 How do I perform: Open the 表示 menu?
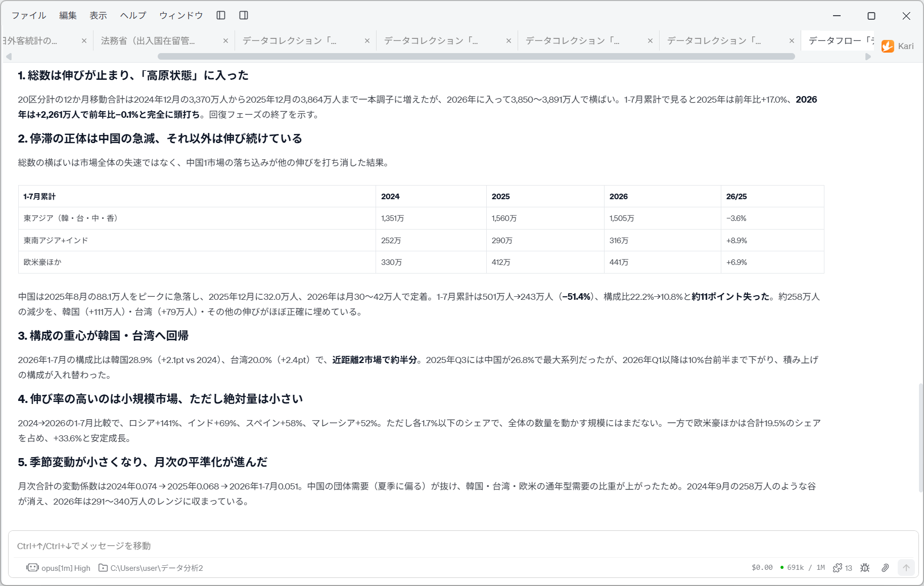click(x=98, y=16)
